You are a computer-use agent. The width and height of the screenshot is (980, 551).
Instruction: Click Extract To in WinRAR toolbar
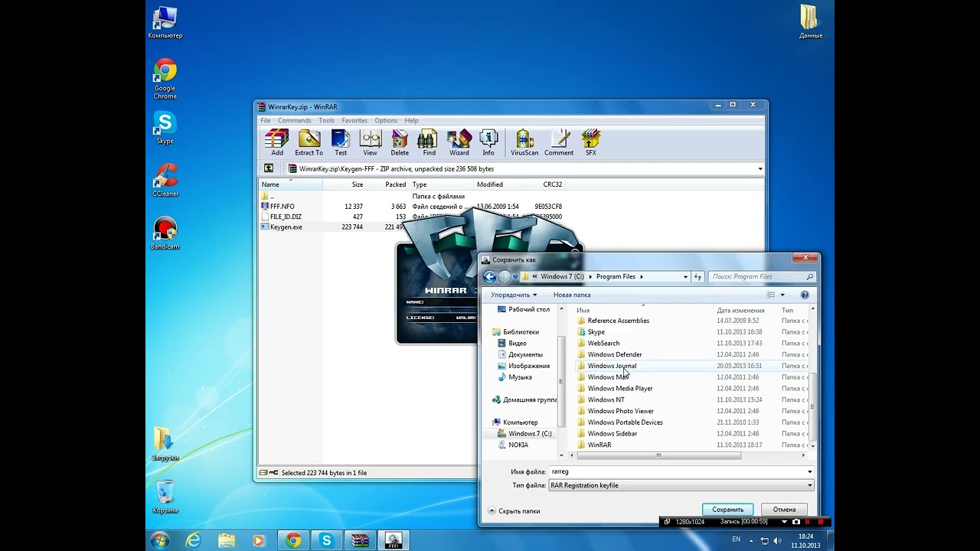pos(309,142)
